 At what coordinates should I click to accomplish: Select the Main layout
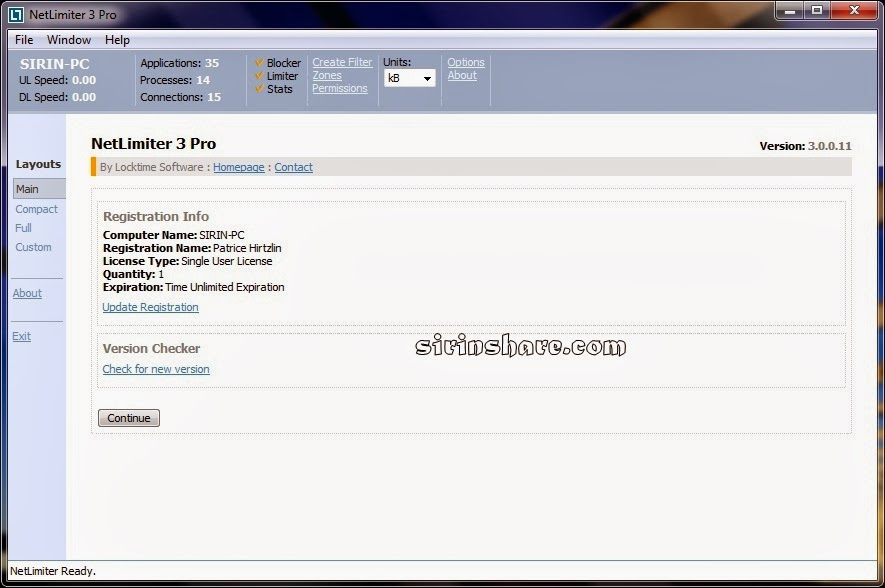(40, 189)
